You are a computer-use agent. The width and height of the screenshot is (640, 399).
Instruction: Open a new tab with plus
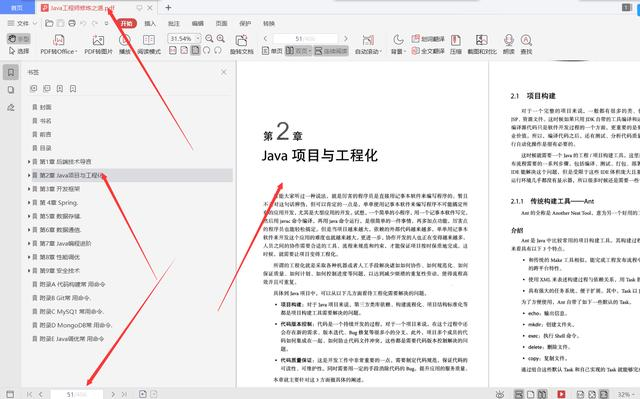168,7
